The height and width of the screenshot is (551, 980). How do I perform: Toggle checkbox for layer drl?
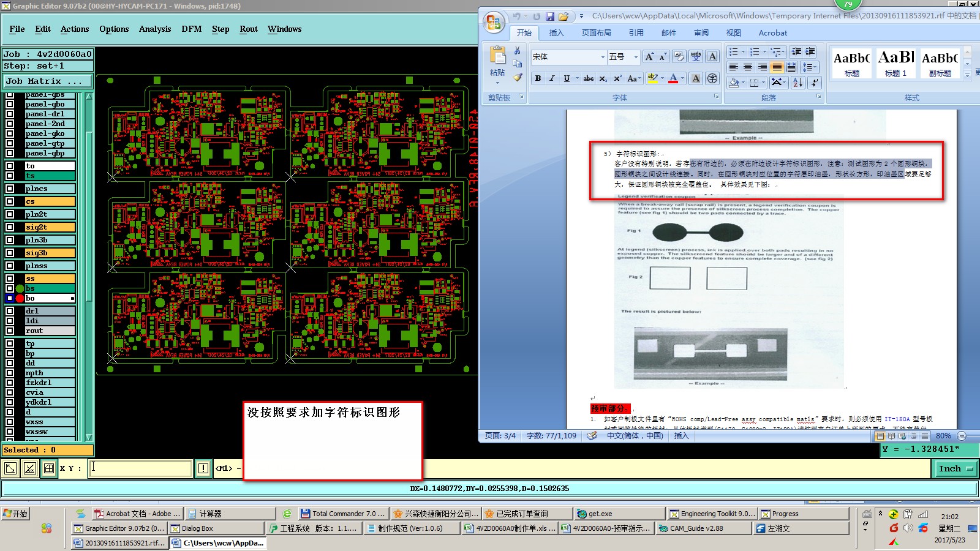point(10,311)
